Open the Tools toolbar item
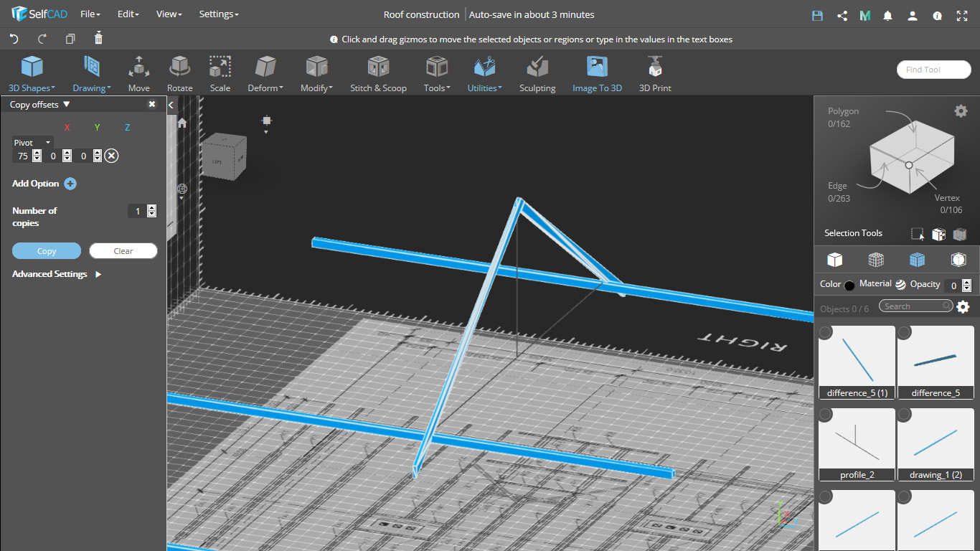The image size is (980, 551). tap(437, 74)
